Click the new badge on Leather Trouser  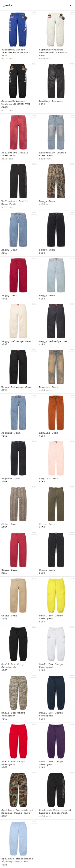pyautogui.click(x=72, y=64)
